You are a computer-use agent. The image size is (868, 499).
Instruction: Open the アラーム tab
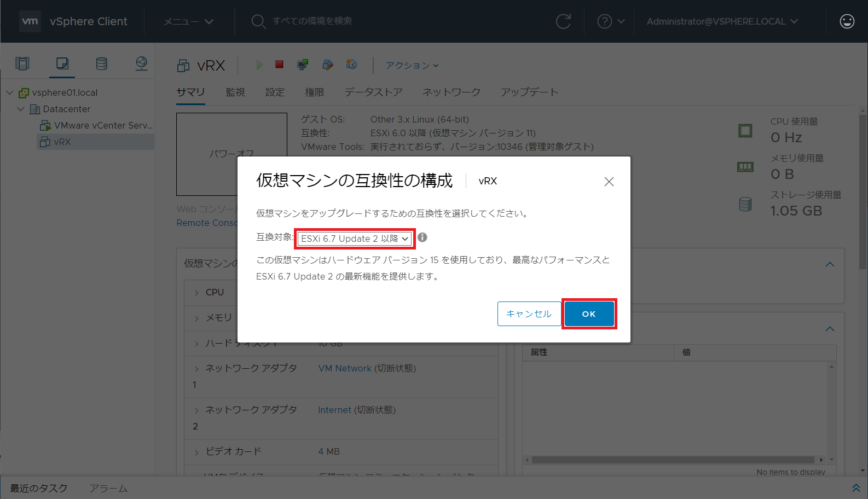coord(108,488)
